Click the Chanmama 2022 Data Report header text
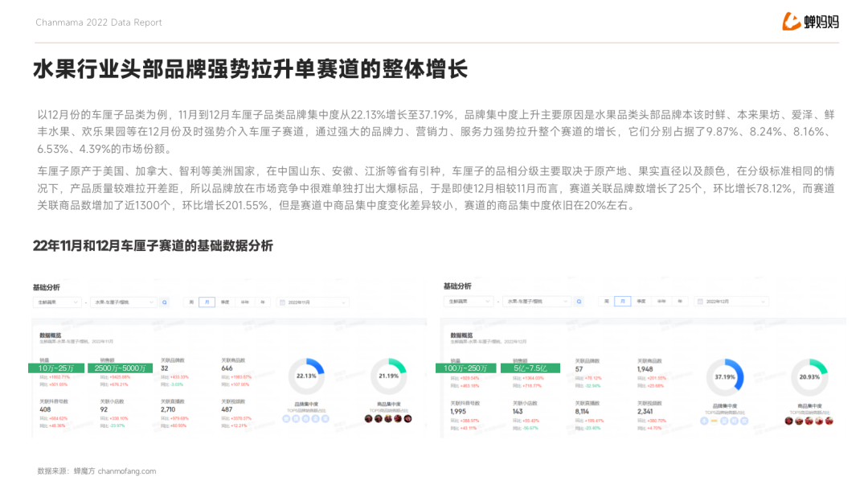Image resolution: width=868 pixels, height=489 pixels. (x=99, y=23)
